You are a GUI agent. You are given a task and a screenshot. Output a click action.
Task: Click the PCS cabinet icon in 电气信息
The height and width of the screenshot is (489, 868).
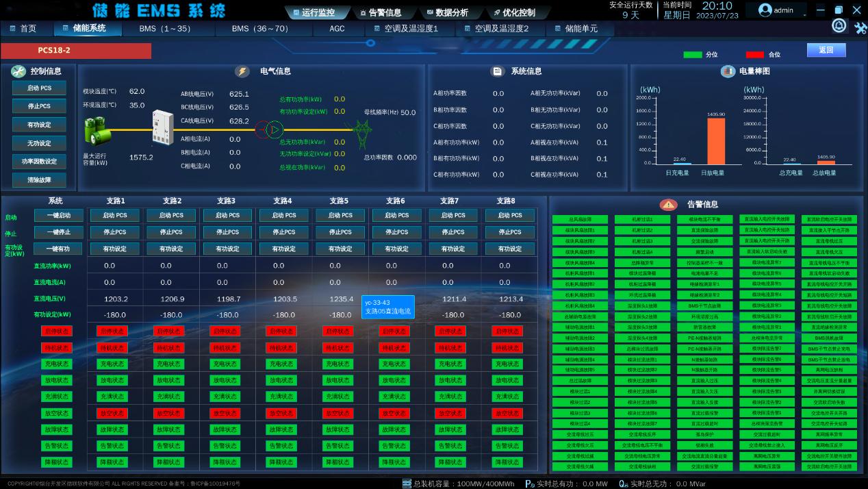point(163,128)
